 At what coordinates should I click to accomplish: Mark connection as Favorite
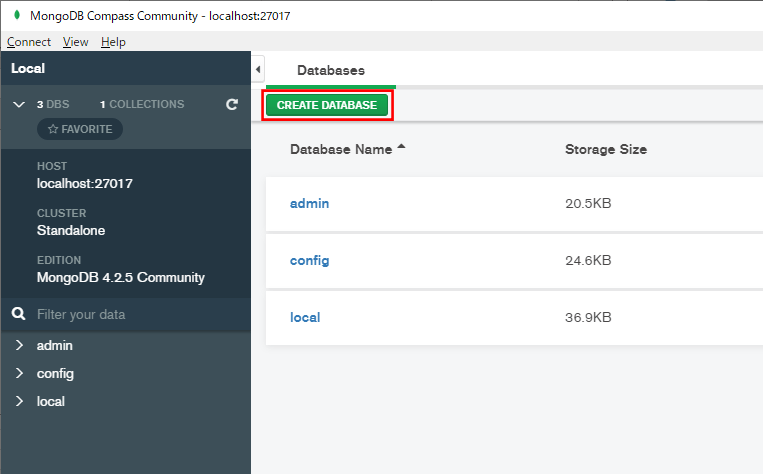point(80,129)
